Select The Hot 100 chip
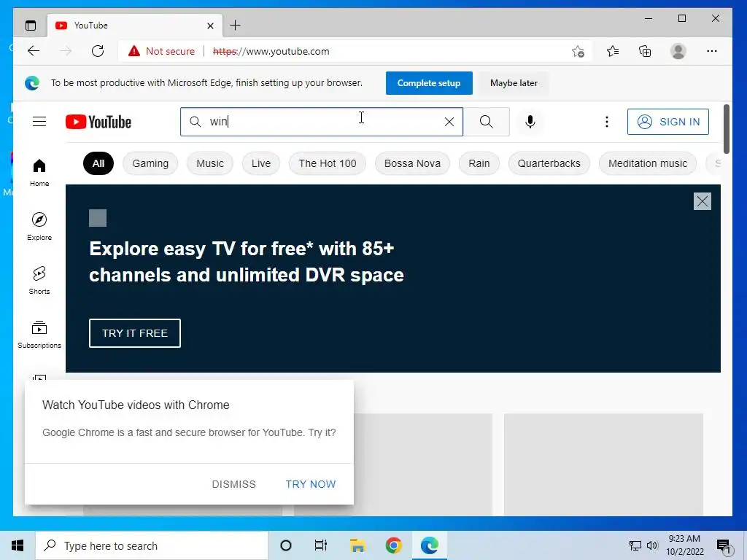Viewport: 747px width, 560px height. pos(328,163)
